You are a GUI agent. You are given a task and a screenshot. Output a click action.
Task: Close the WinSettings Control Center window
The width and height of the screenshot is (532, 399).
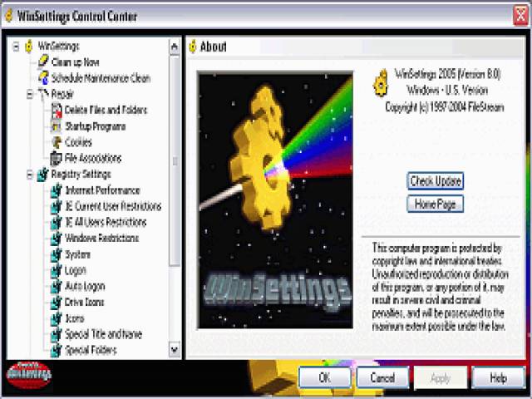(520, 15)
